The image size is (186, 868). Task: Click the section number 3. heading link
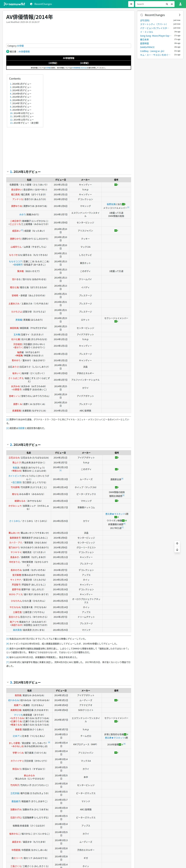[11, 682]
